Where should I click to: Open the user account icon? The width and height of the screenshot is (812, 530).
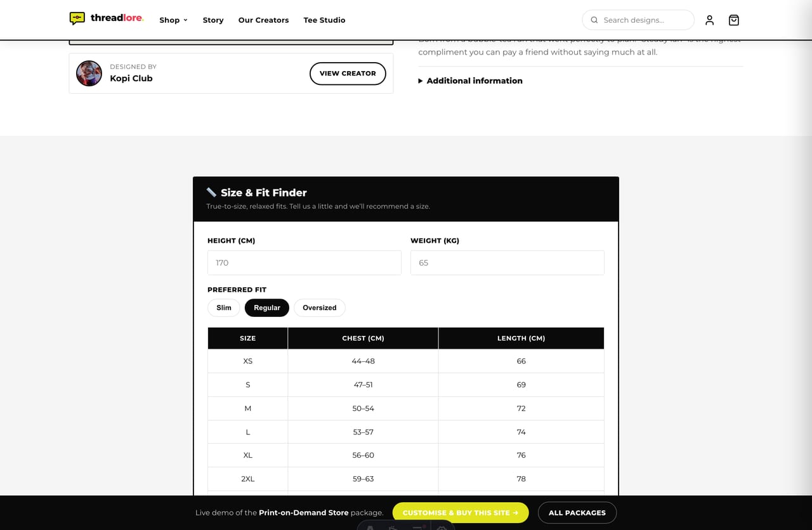tap(709, 20)
